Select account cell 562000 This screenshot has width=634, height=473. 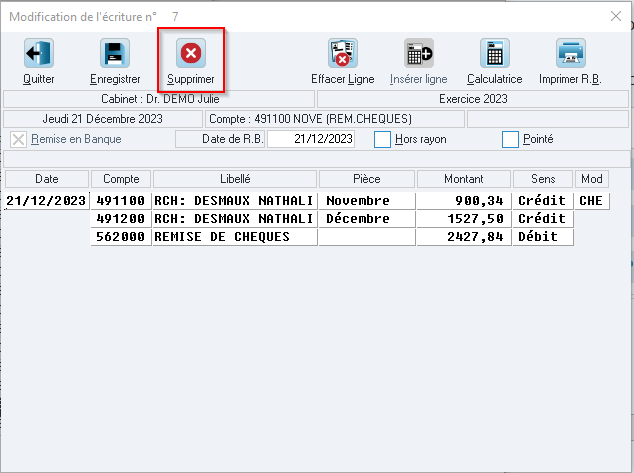pos(121,237)
